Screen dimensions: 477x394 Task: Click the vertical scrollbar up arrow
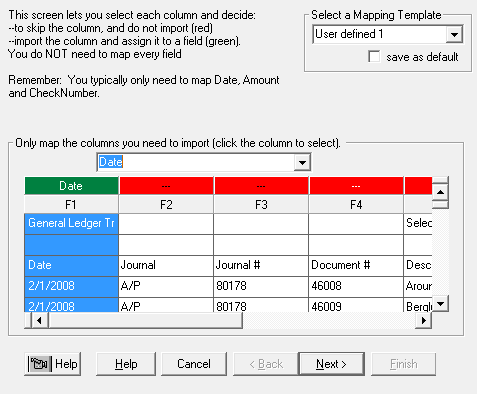[440, 192]
